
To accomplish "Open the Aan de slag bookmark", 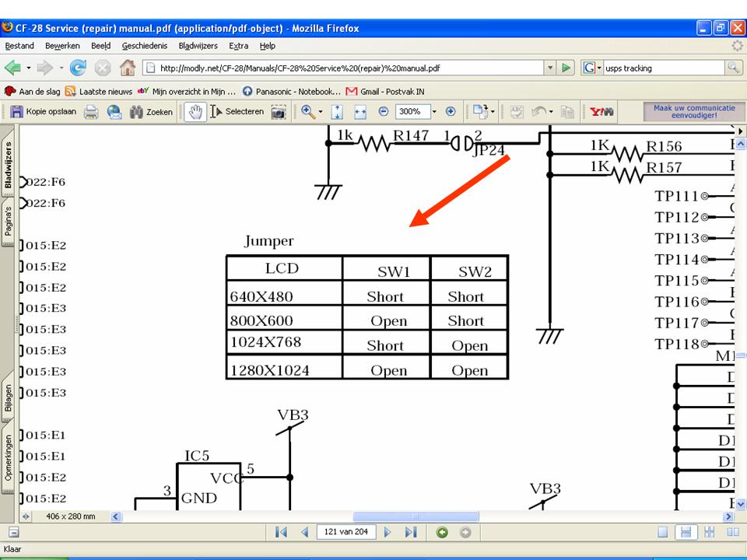I will 33,92.
